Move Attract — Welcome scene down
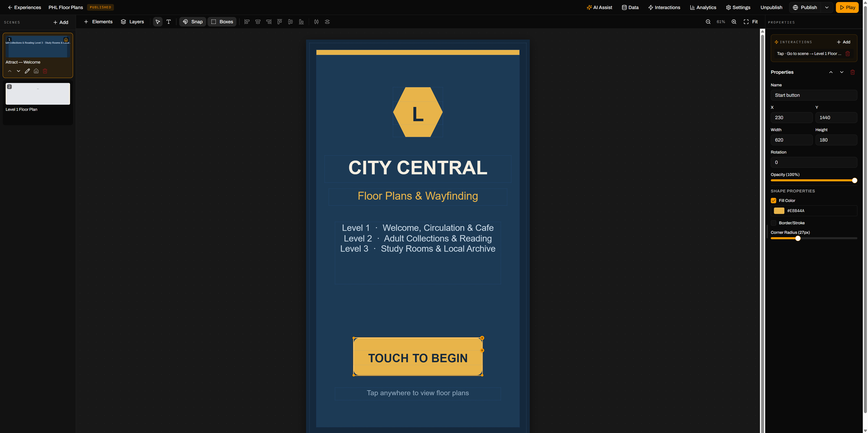Viewport: 868px width, 433px height. (19, 71)
